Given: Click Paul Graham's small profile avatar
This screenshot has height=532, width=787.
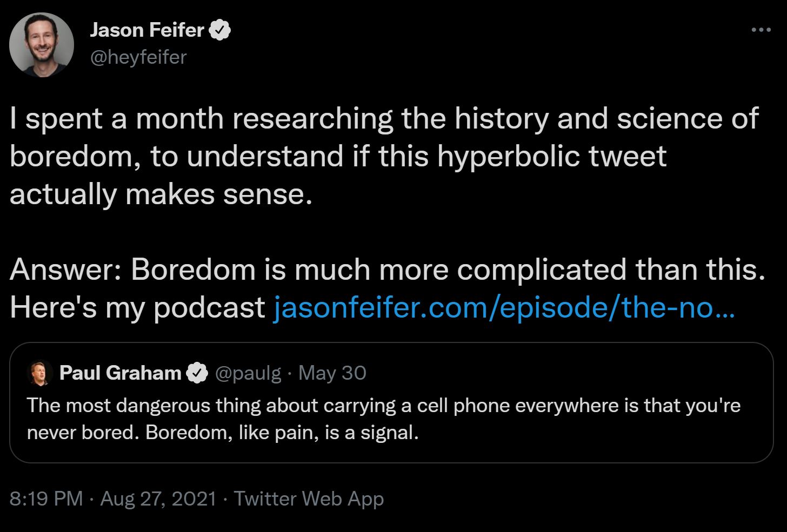Looking at the screenshot, I should [39, 373].
